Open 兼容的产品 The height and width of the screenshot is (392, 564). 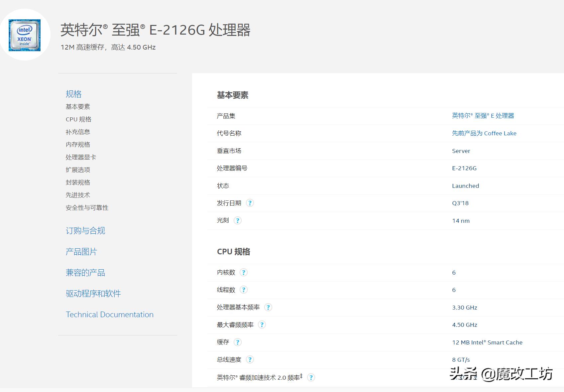[x=85, y=273]
